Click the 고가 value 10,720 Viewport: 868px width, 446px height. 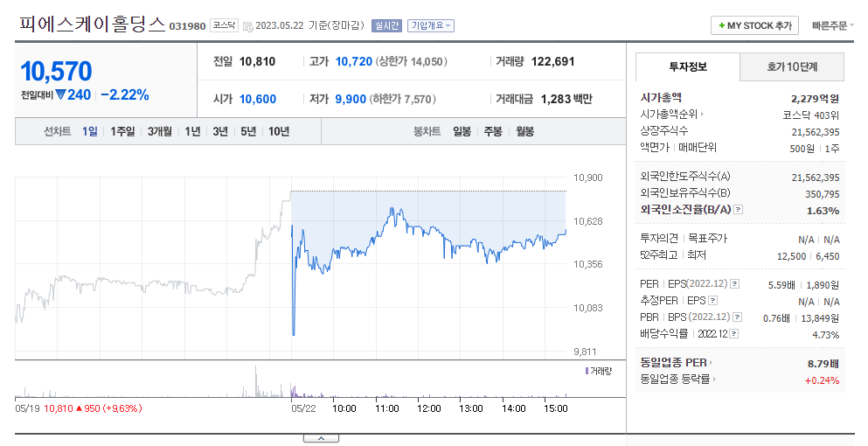click(x=354, y=61)
